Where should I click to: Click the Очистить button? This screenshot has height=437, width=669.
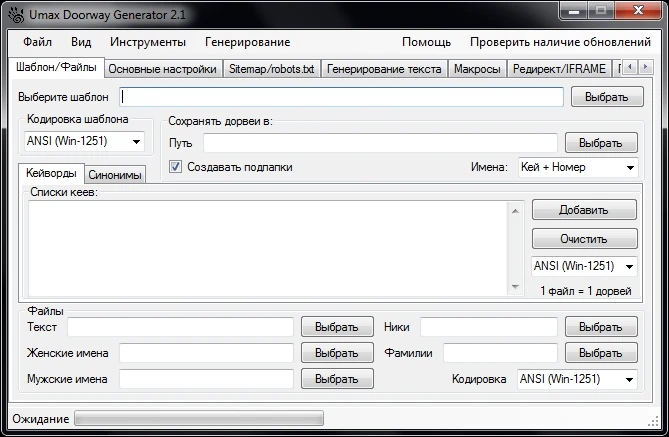(584, 239)
